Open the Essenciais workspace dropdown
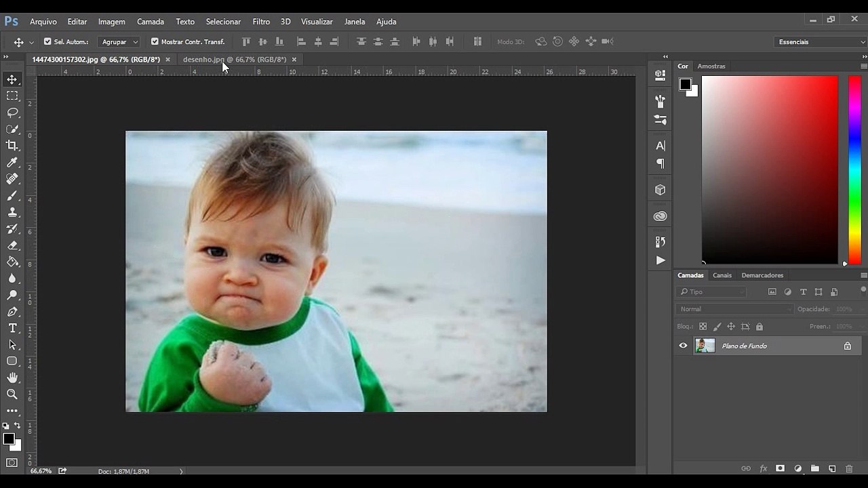Screen dimensions: 868x488 (821, 42)
